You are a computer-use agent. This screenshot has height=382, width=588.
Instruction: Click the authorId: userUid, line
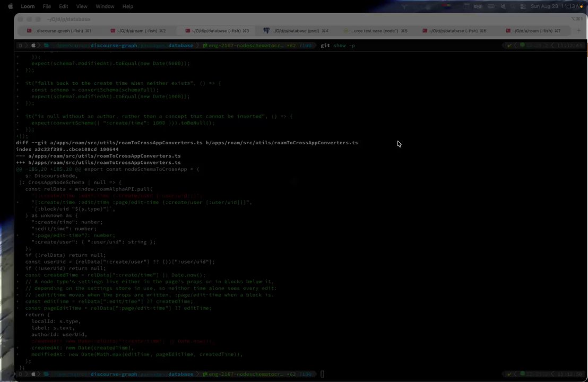(59, 334)
